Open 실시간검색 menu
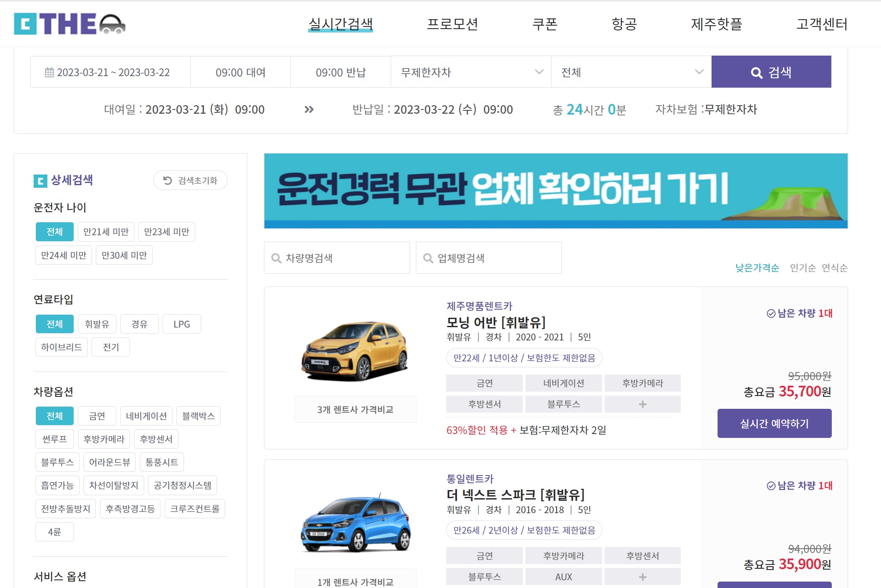881x588 pixels. [x=341, y=24]
